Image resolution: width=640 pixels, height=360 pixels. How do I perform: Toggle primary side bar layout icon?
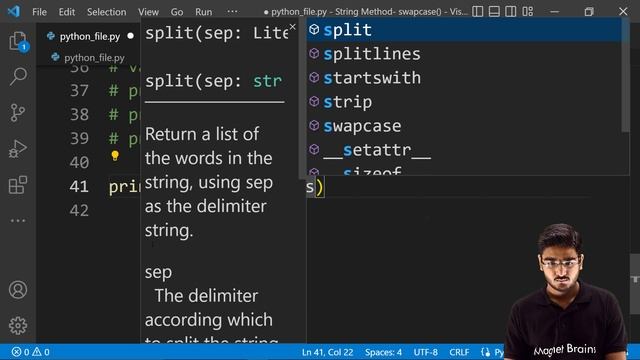tap(478, 11)
